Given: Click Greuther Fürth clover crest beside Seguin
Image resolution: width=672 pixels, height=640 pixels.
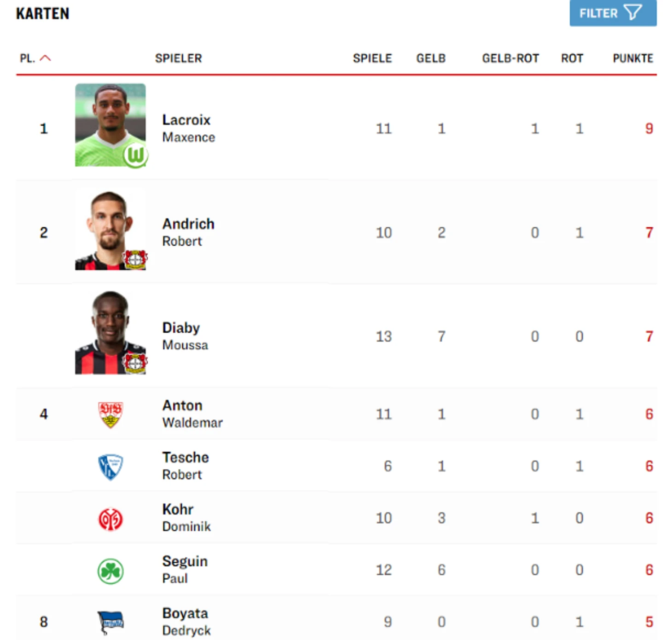Looking at the screenshot, I should click(x=110, y=571).
